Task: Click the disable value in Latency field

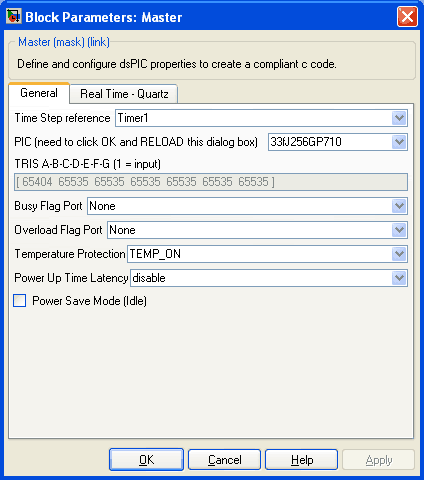Action: coord(149,278)
